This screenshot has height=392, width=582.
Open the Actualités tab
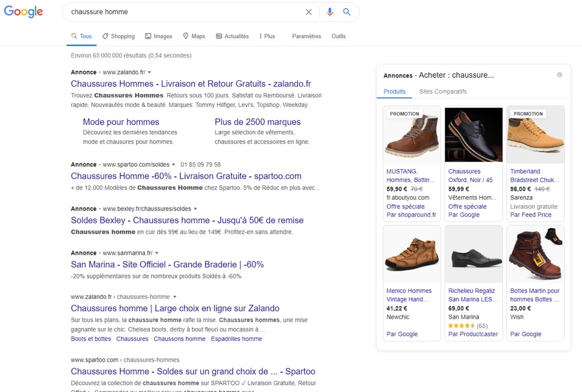(x=232, y=36)
